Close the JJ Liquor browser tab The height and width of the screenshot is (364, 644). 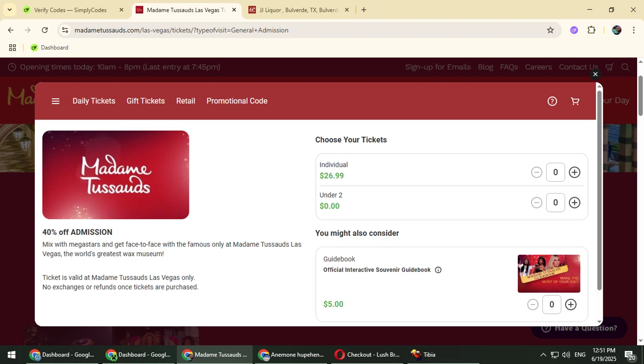tap(346, 10)
